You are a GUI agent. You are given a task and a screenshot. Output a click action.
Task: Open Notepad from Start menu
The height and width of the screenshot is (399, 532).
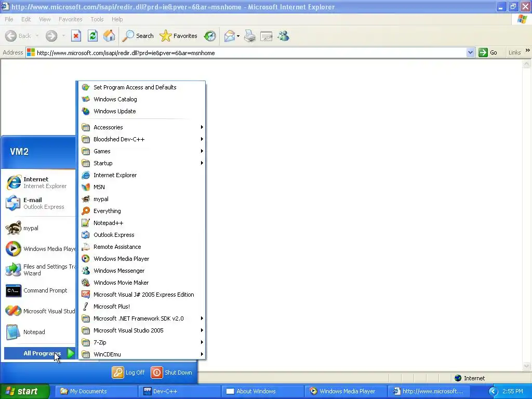(x=38, y=332)
